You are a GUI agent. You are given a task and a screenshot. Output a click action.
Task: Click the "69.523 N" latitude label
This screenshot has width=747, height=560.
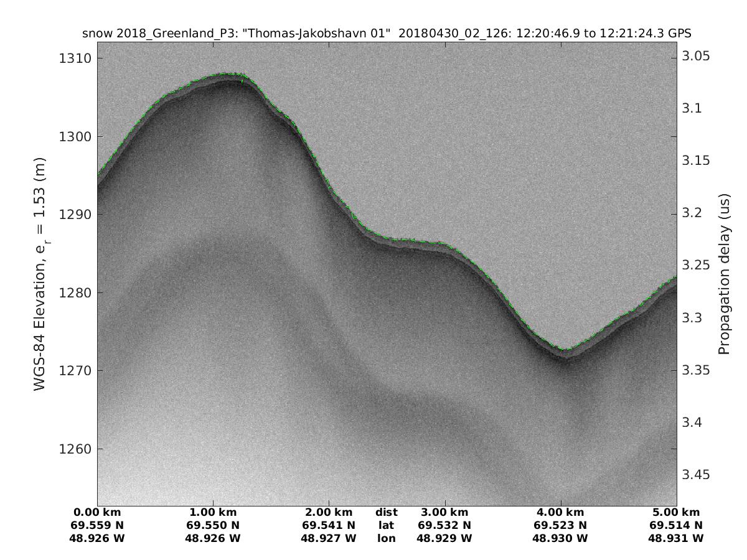[x=560, y=525]
